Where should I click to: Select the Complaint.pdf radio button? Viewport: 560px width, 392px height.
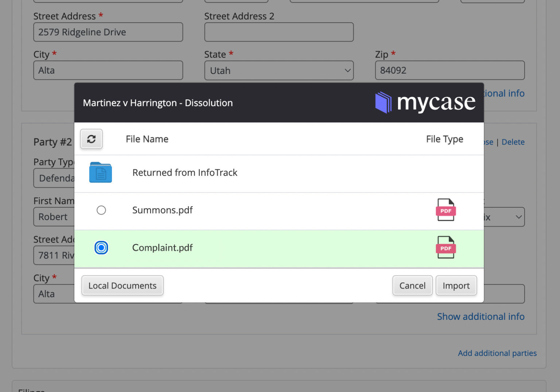point(101,248)
